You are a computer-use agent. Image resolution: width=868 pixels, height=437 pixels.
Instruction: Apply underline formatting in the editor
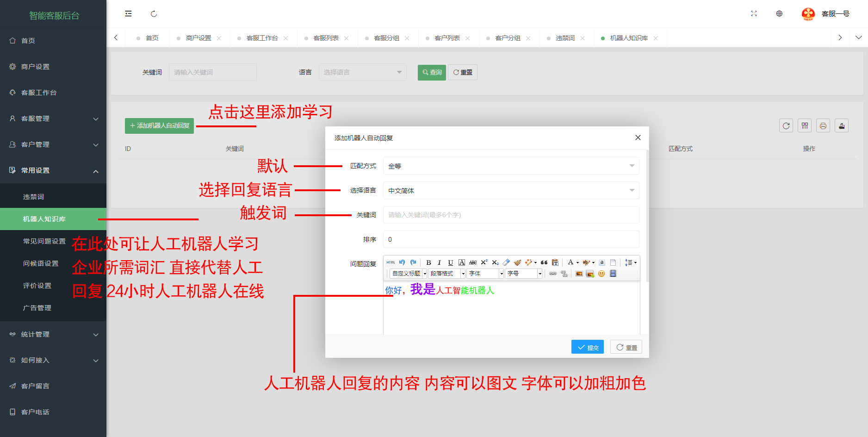click(x=450, y=262)
